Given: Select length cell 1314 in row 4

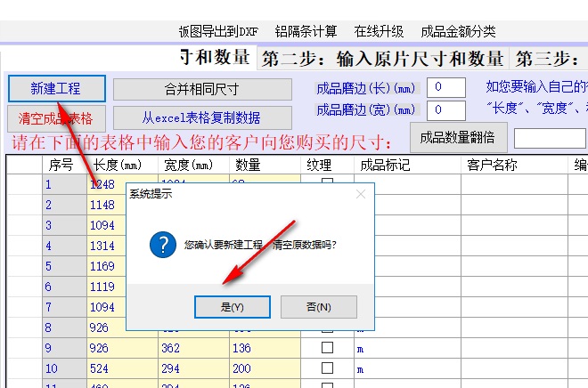Looking at the screenshot, I should [x=107, y=246].
